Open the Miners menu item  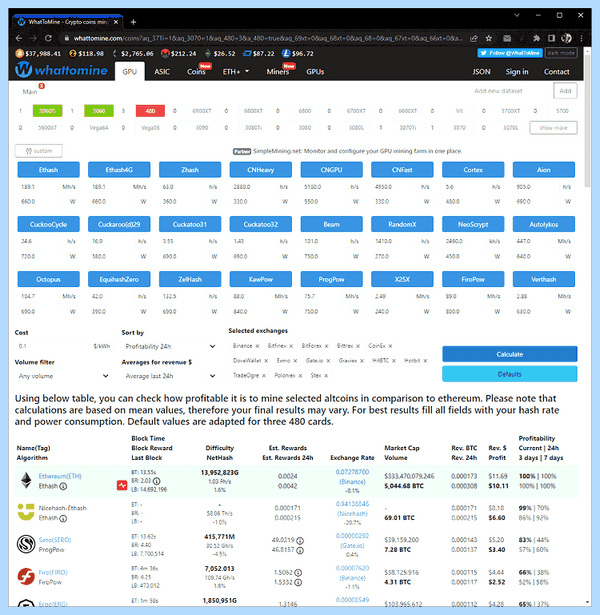point(278,72)
